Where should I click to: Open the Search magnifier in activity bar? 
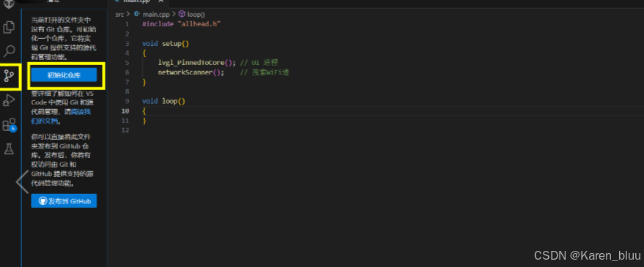pos(9,51)
